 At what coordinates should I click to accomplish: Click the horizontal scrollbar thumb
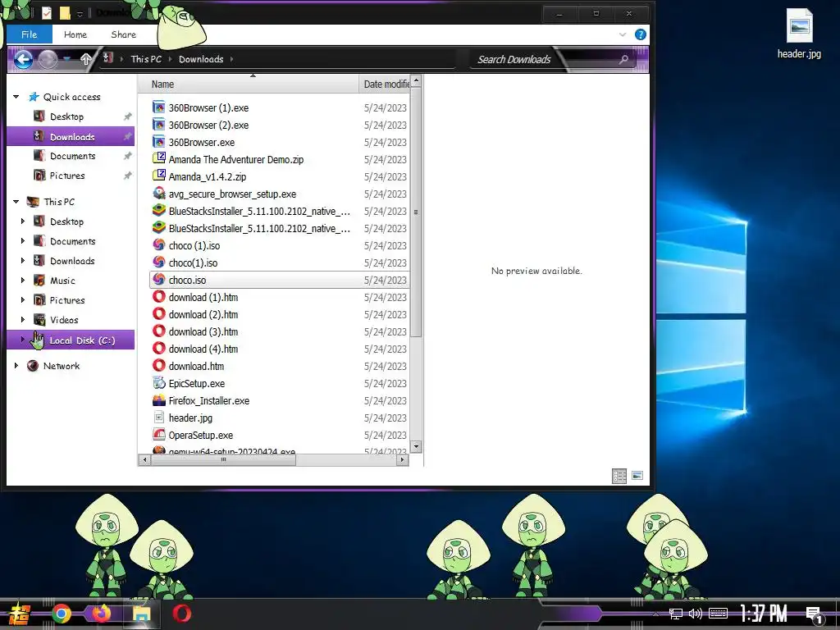224,459
